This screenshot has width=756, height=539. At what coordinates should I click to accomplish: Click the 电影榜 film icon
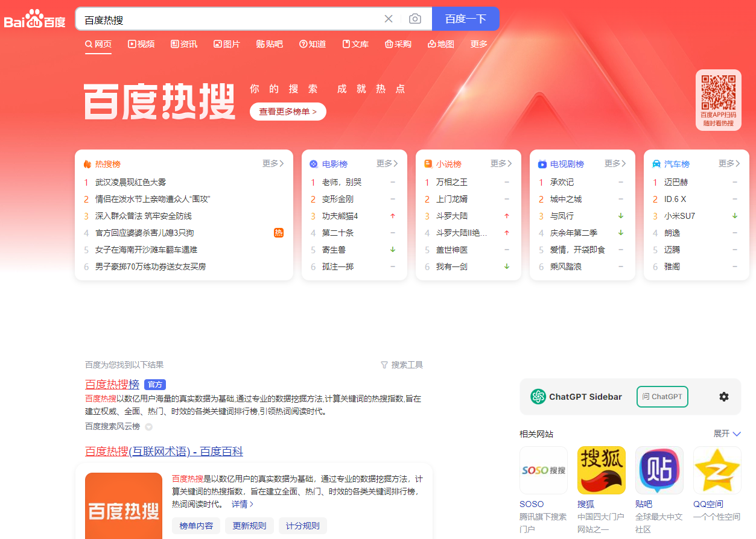(x=314, y=164)
